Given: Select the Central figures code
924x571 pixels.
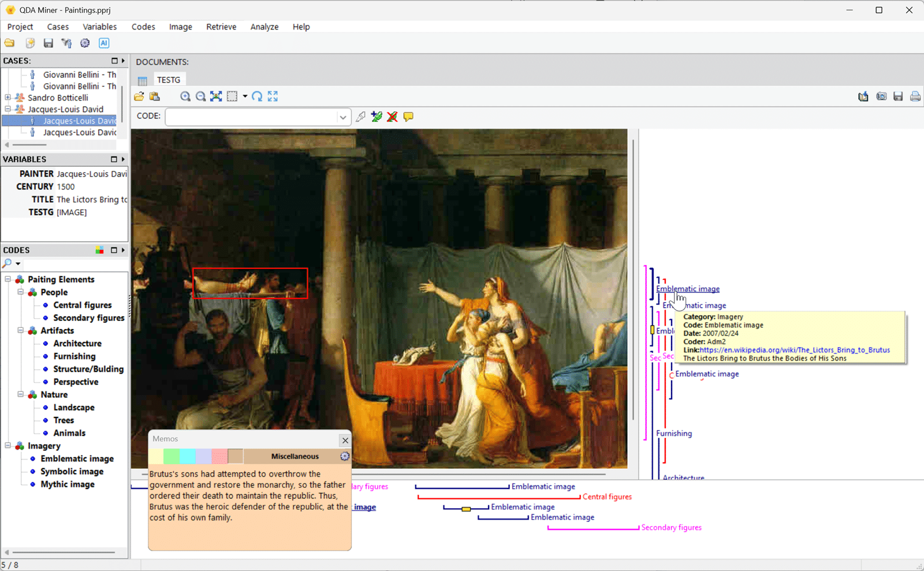Looking at the screenshot, I should pyautogui.click(x=83, y=305).
